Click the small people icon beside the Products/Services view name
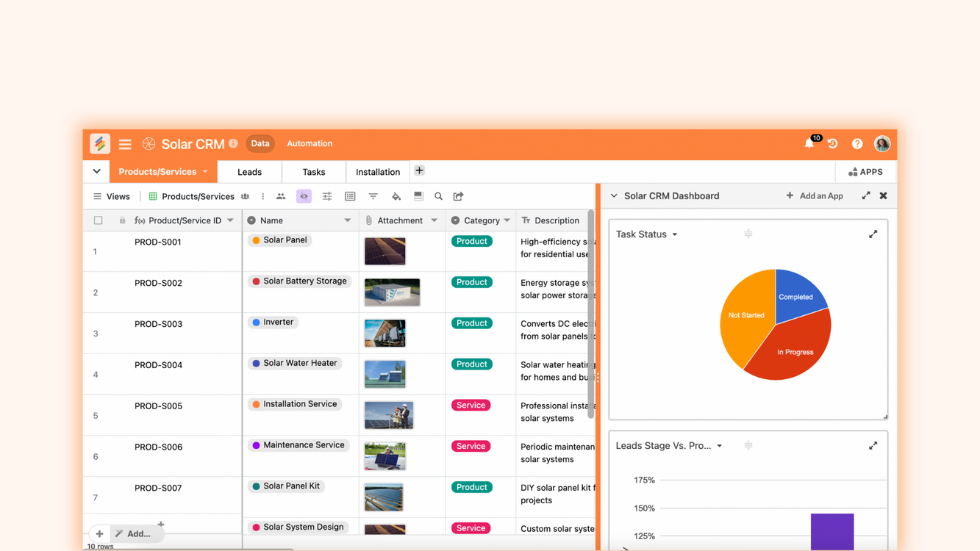980x551 pixels. tap(246, 196)
